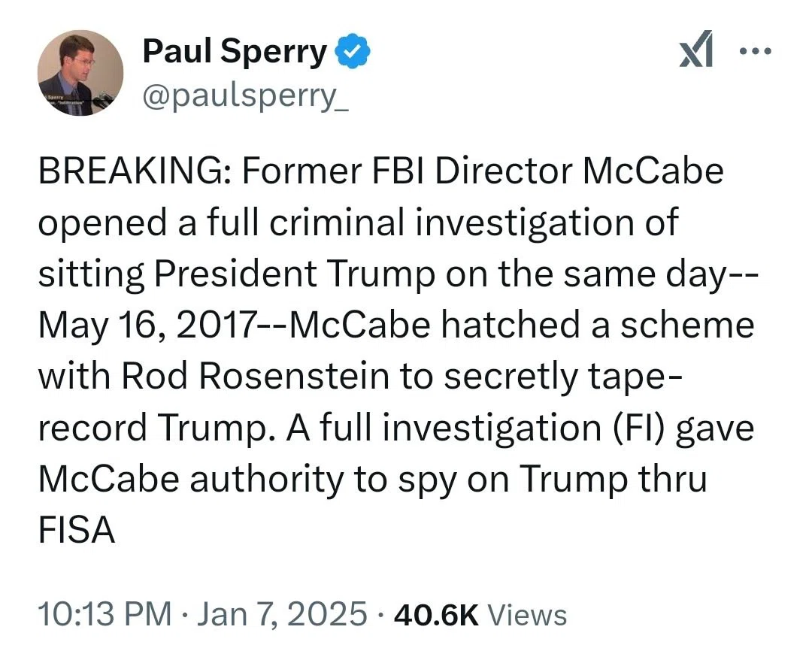Click 'May 16, 2017' in tweet body
The width and height of the screenshot is (812, 660).
pos(147,325)
